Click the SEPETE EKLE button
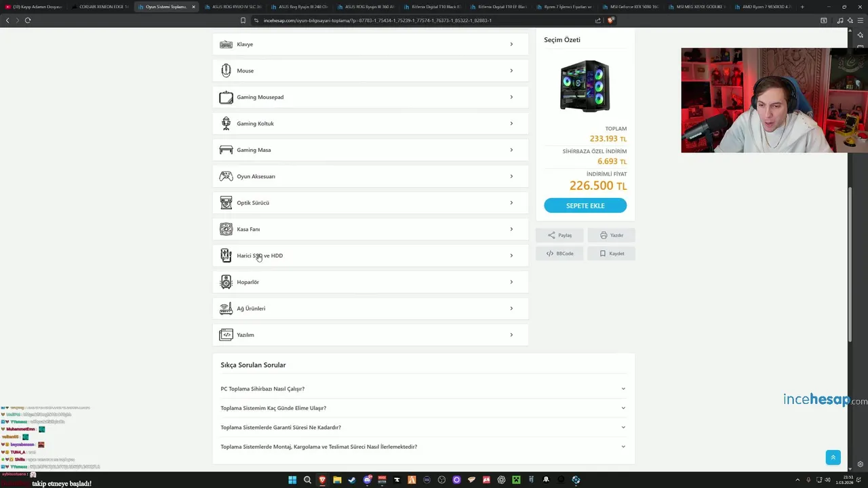The width and height of the screenshot is (868, 488). click(585, 205)
